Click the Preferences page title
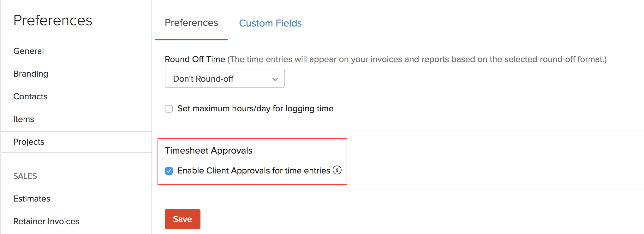Screen dimensions: 644x234 point(53,20)
